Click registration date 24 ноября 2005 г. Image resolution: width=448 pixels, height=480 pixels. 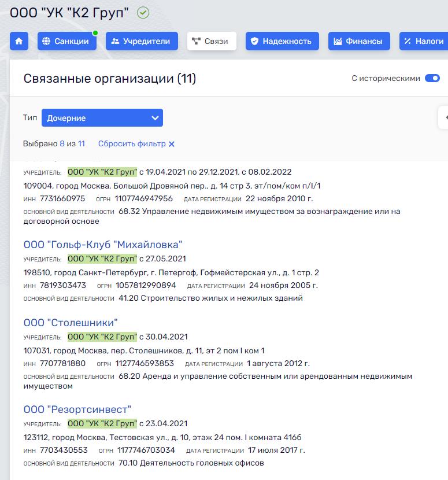283,285
